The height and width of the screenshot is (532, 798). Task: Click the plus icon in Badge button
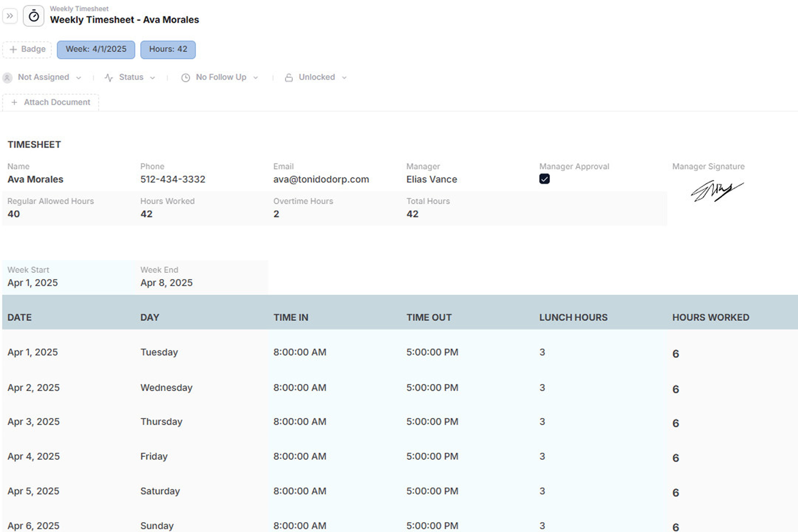pos(13,50)
